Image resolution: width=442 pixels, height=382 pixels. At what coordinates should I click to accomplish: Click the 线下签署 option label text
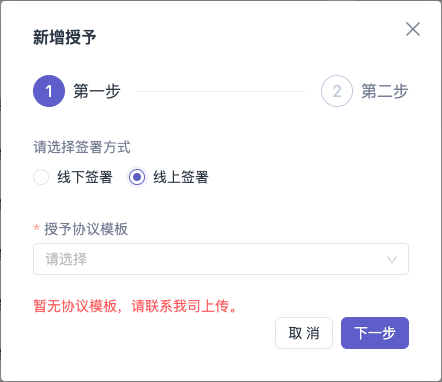coord(85,177)
